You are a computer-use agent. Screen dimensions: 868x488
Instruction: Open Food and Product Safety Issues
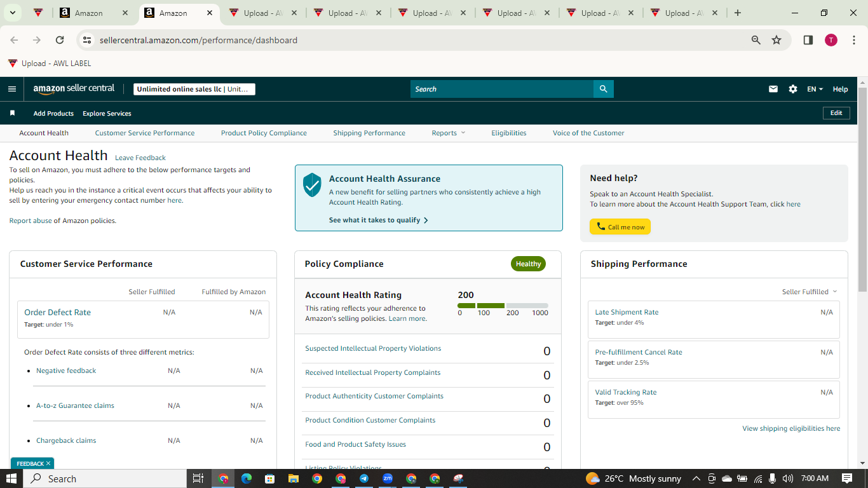[x=355, y=444]
